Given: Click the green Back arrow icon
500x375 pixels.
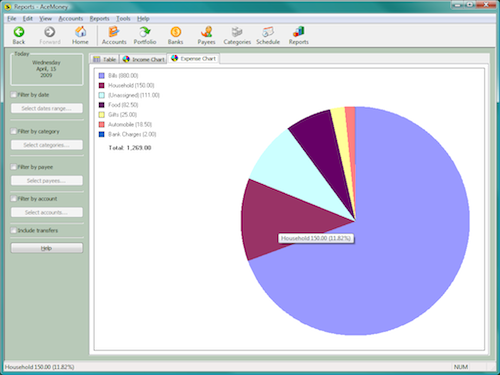Looking at the screenshot, I should click(19, 32).
